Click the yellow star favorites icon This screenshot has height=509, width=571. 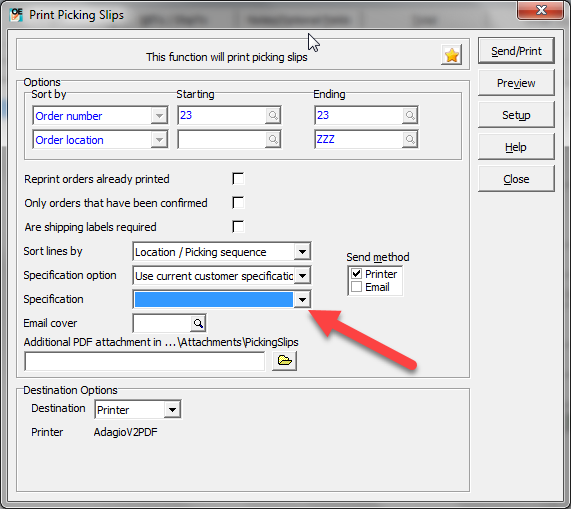point(452,55)
